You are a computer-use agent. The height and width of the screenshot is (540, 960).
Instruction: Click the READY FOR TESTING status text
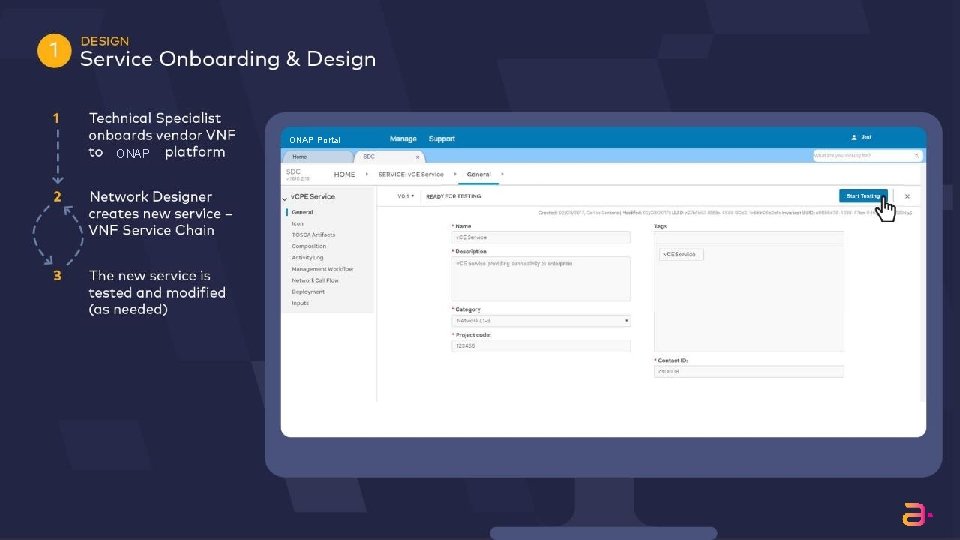pos(454,197)
